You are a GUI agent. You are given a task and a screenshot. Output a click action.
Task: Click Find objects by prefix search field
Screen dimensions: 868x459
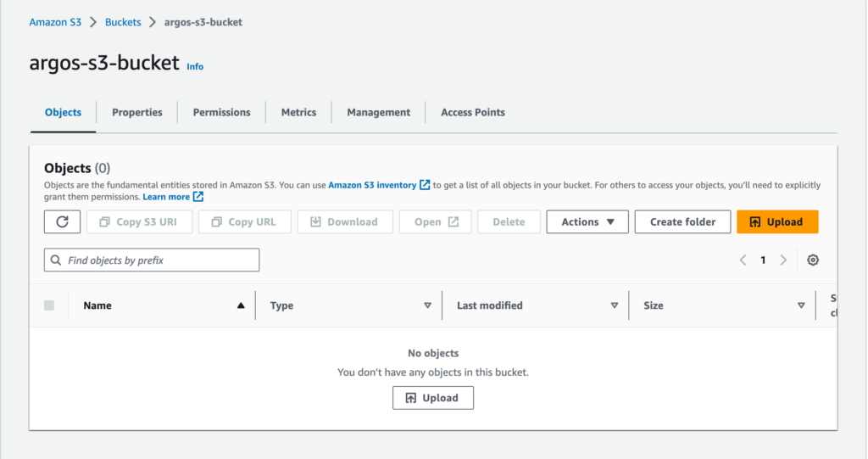tap(152, 260)
